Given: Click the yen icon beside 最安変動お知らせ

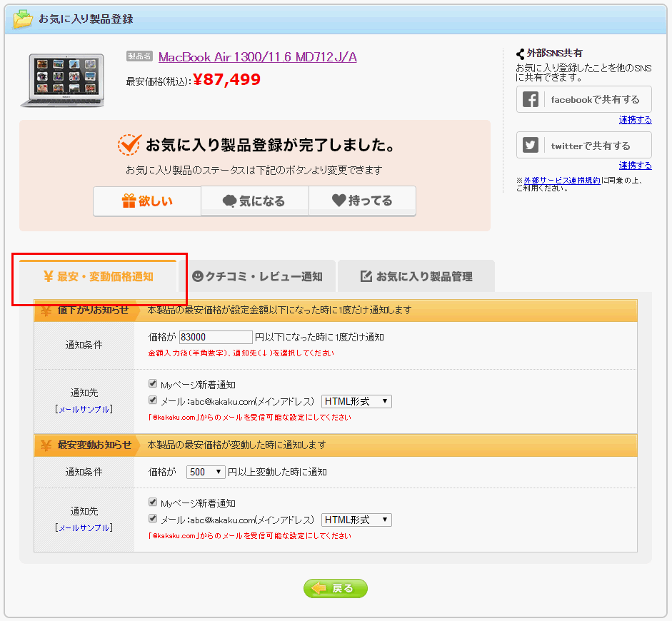Looking at the screenshot, I should [x=46, y=445].
